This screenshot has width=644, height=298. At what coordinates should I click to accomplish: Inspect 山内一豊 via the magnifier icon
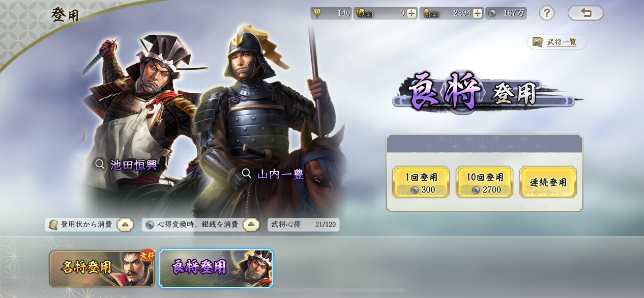tap(246, 174)
